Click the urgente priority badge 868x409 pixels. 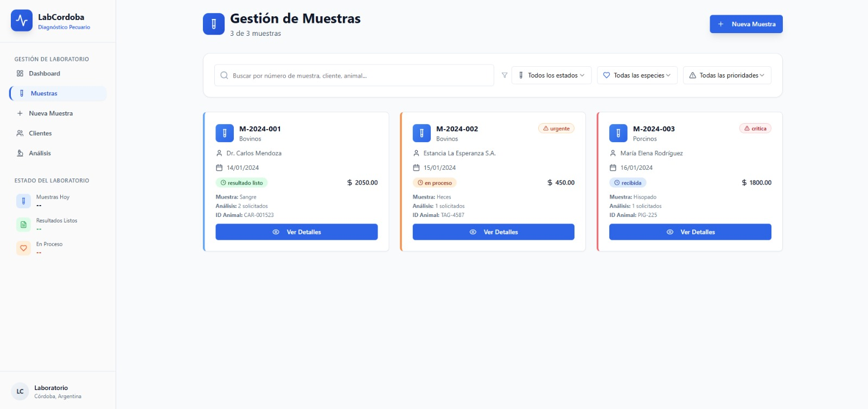(556, 129)
